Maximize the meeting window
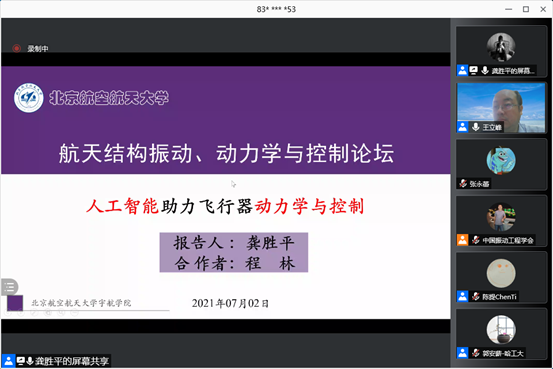The height and width of the screenshot is (369, 553). (x=525, y=9)
